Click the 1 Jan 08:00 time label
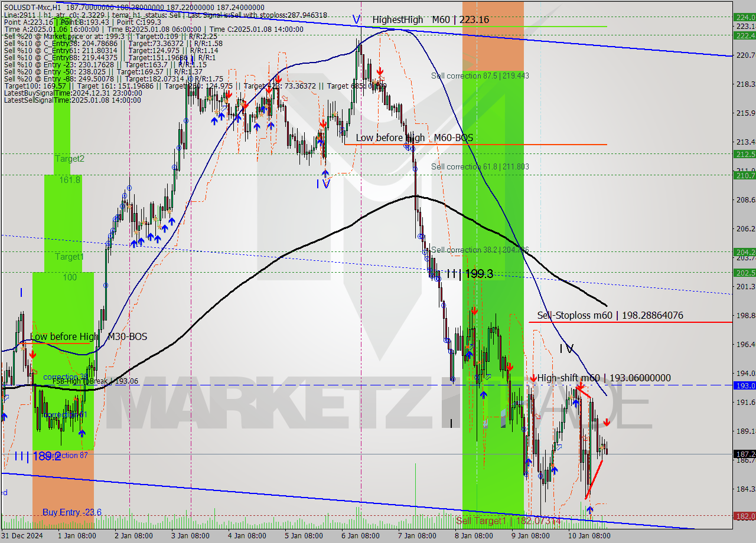Image resolution: width=756 pixels, height=543 pixels. click(x=77, y=536)
